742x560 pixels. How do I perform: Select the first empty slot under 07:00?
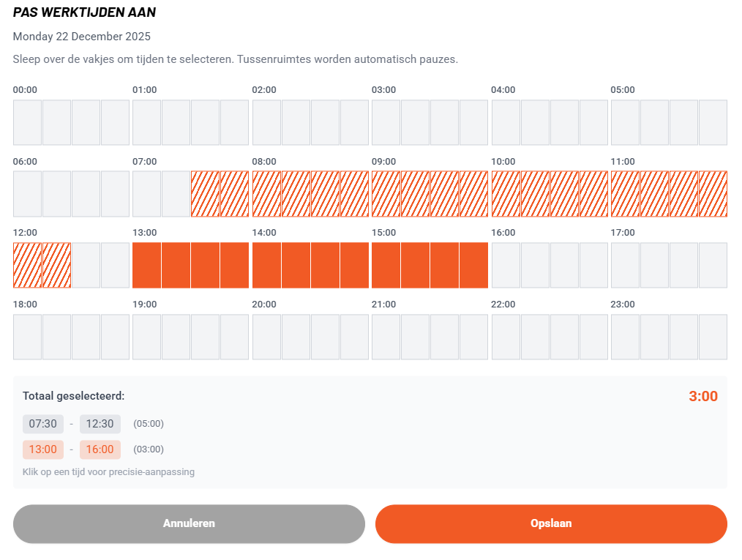pos(146,194)
